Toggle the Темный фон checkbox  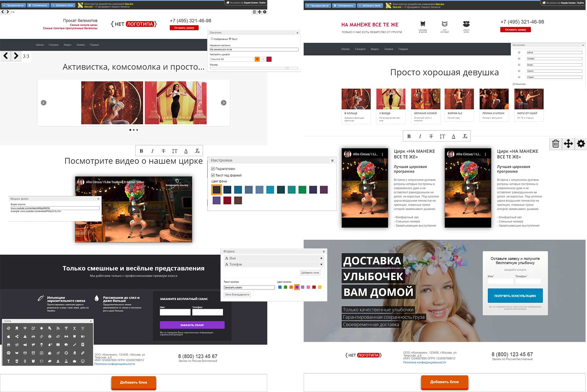[514, 84]
